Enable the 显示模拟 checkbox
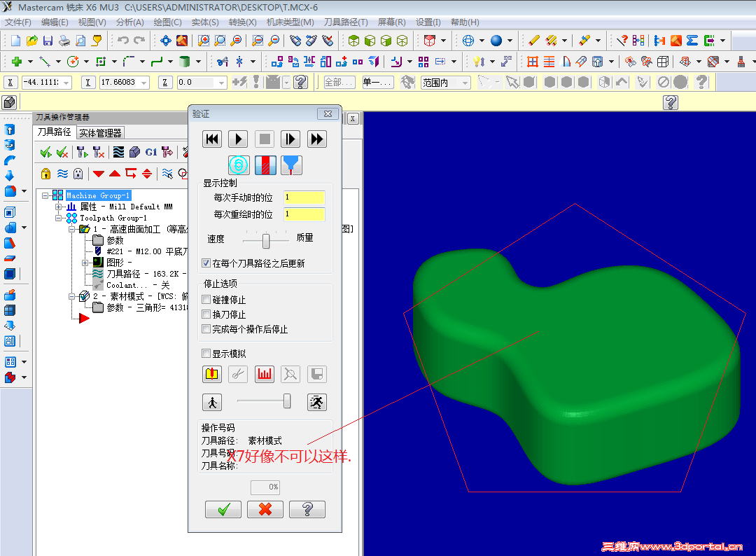This screenshot has height=556, width=756. coord(206,354)
